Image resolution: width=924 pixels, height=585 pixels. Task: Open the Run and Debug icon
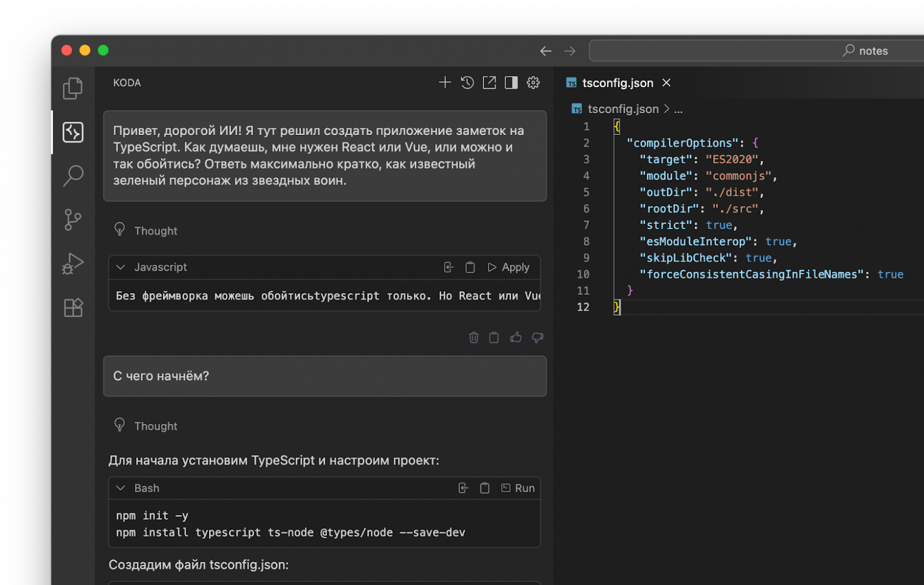click(73, 263)
